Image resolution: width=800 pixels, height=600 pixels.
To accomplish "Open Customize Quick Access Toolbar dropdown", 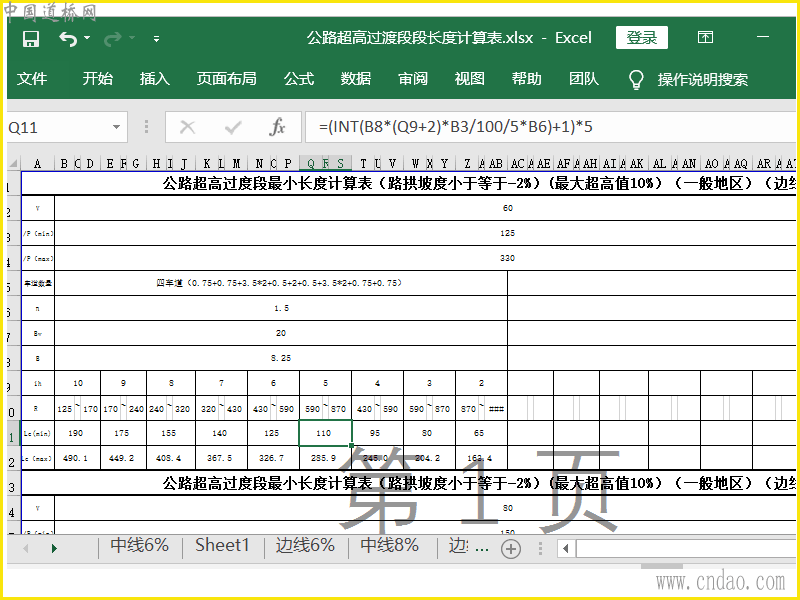I will (156, 38).
